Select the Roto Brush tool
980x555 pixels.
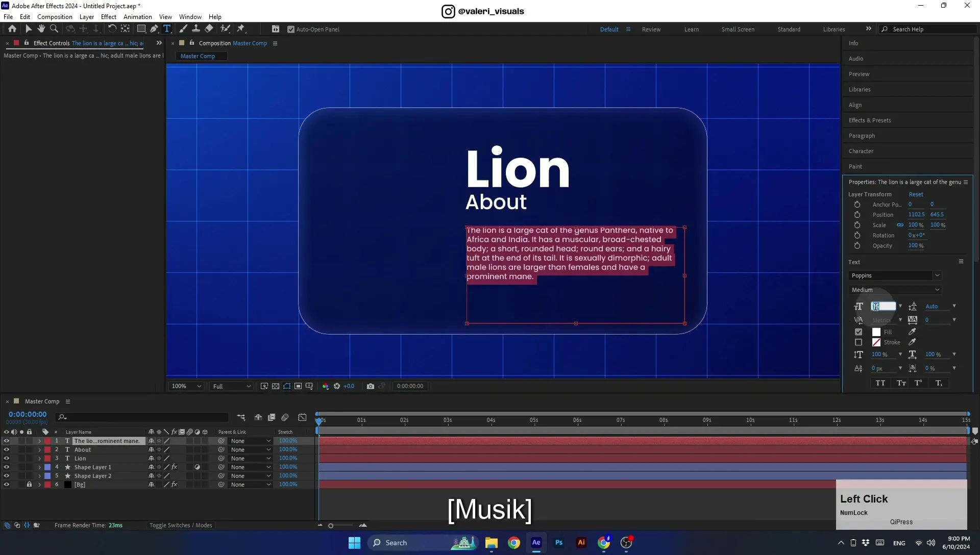coord(225,29)
